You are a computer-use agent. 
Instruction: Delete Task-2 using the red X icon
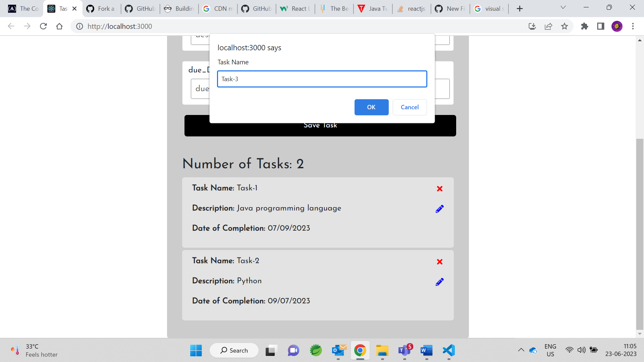click(x=440, y=262)
